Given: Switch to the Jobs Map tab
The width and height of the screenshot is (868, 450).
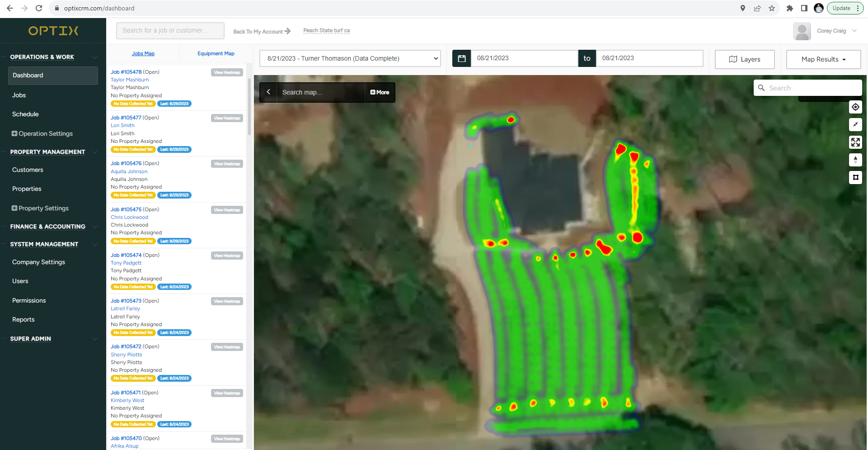Looking at the screenshot, I should tap(143, 53).
